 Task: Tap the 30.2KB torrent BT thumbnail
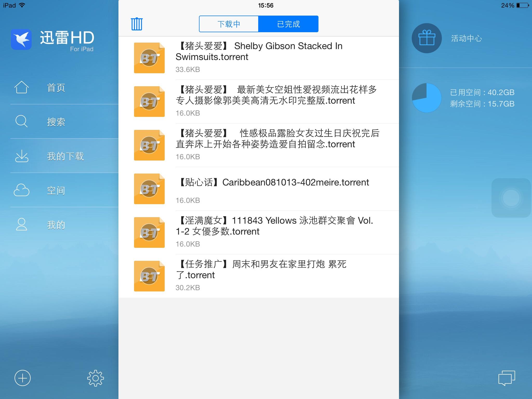point(149,276)
